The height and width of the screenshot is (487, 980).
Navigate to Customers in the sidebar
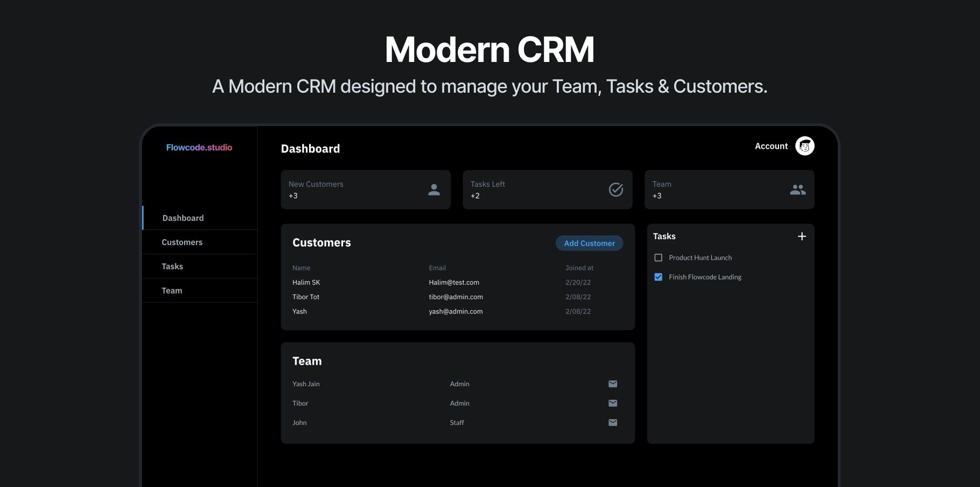click(182, 242)
